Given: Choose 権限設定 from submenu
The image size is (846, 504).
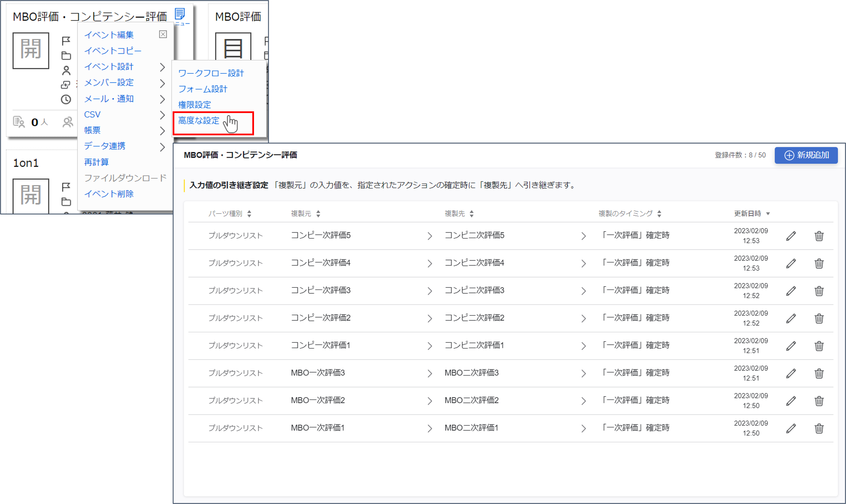Looking at the screenshot, I should pyautogui.click(x=194, y=104).
